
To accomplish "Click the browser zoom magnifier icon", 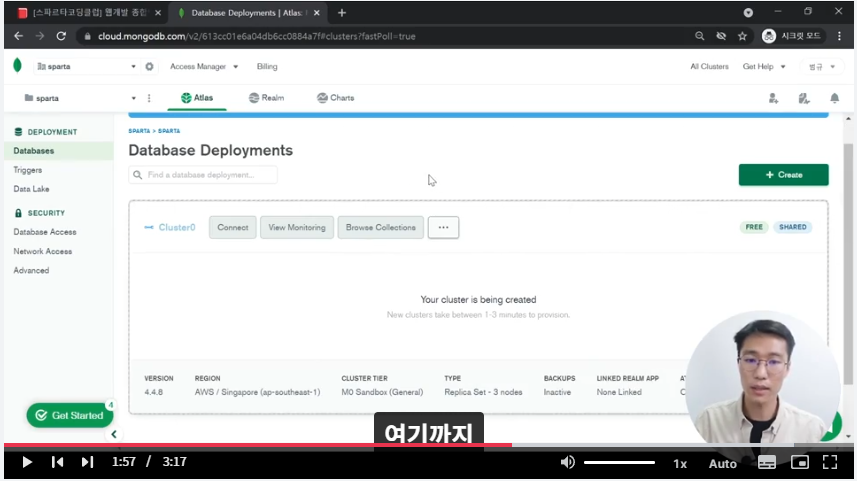I will (x=700, y=36).
